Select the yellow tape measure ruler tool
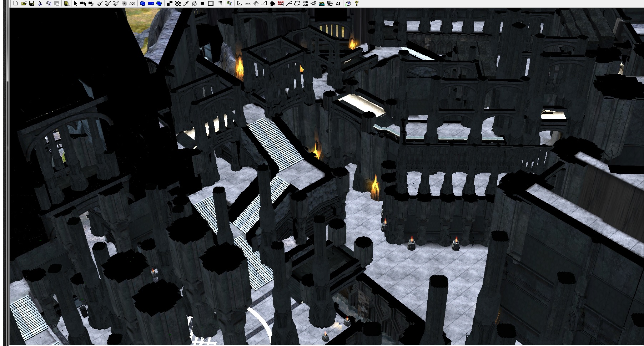Screen dimensions: 644x346 (x=66, y=3)
